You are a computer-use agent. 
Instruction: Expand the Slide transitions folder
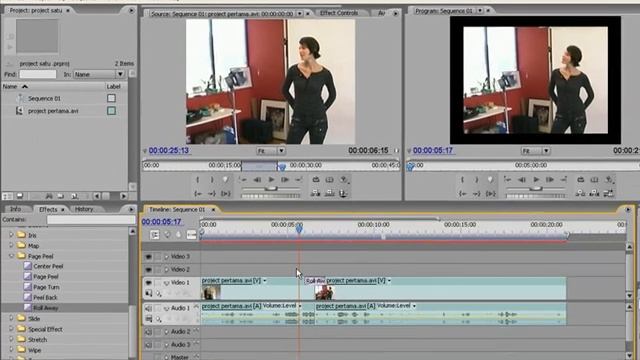tap(11, 318)
